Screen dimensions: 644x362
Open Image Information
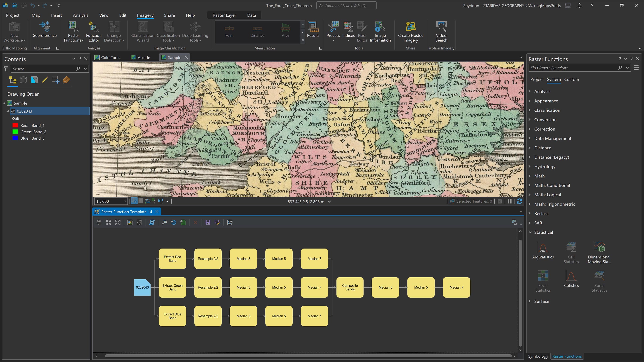tap(380, 31)
